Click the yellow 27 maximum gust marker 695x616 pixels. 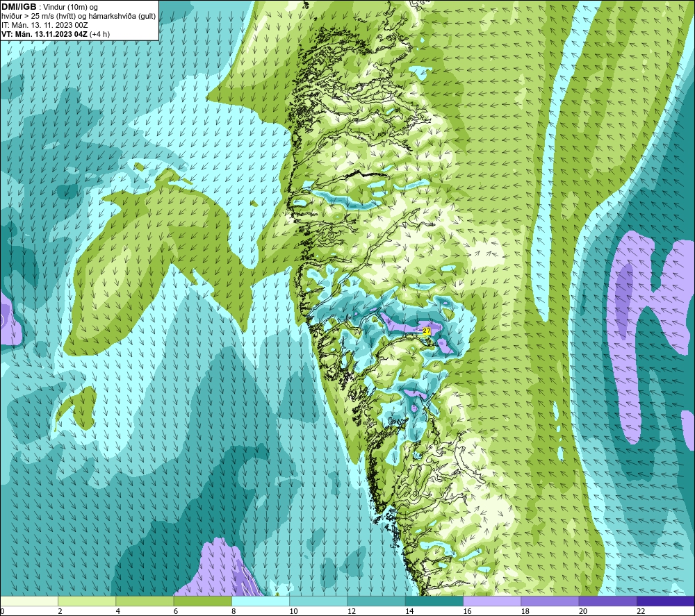tap(427, 331)
